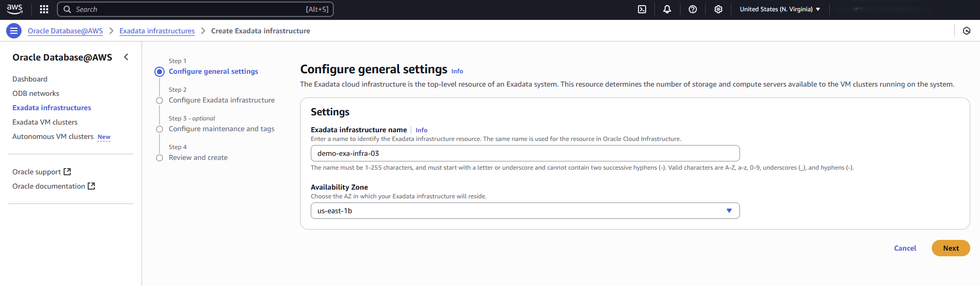
Task: Open the settings gear icon
Action: tap(718, 9)
